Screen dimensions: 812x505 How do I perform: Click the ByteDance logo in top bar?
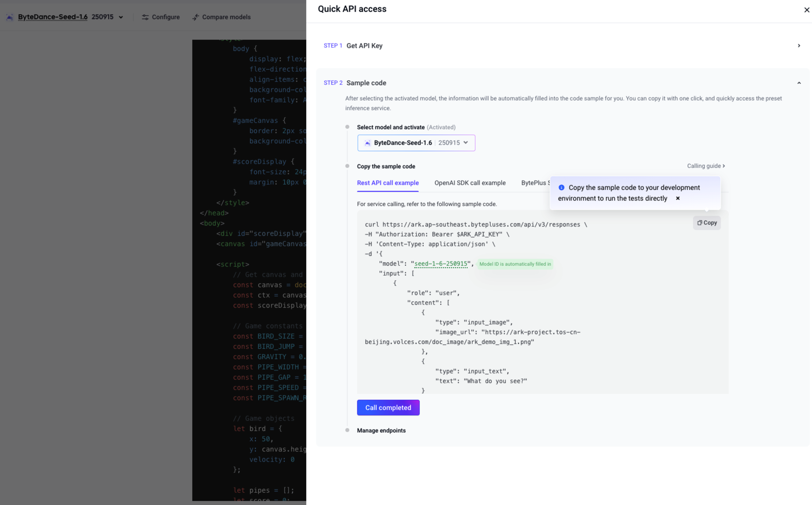10,17
